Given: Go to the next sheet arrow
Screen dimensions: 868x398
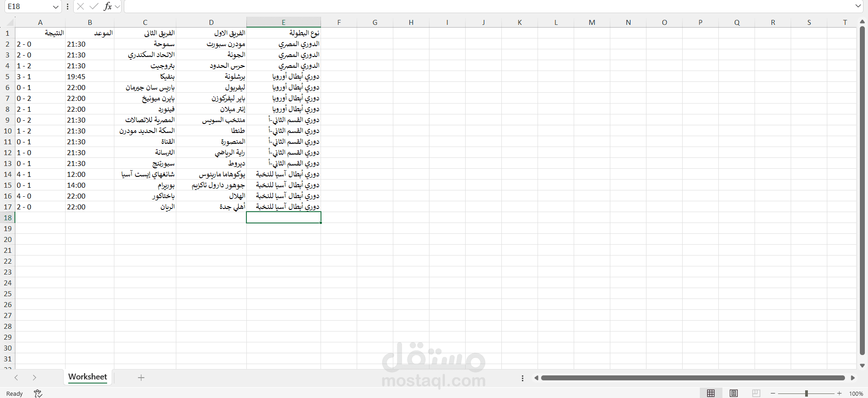Looking at the screenshot, I should (x=34, y=378).
